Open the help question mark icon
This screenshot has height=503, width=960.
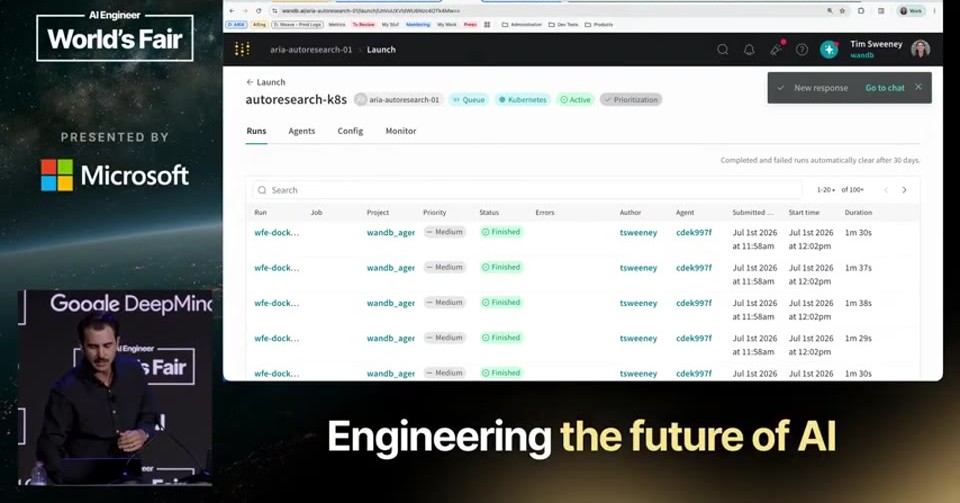click(801, 50)
